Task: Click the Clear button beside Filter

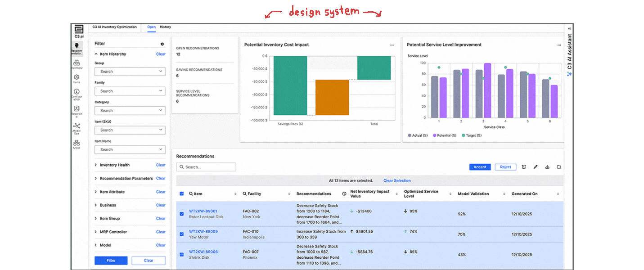Action: (x=149, y=261)
